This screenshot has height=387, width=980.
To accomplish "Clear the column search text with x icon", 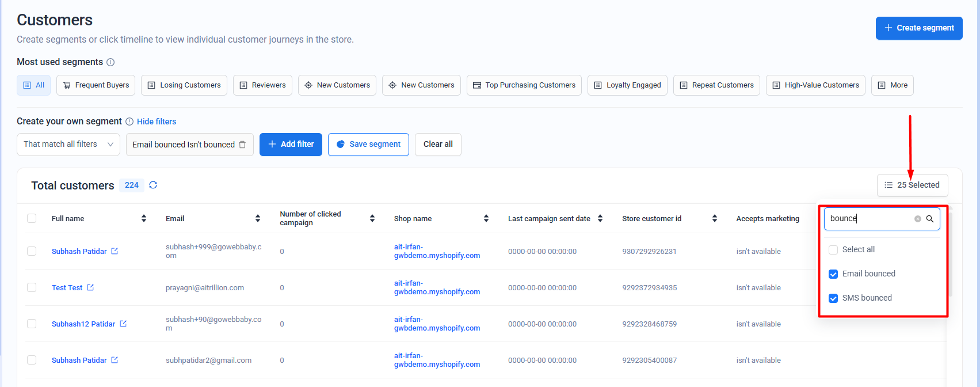I will pyautogui.click(x=918, y=219).
